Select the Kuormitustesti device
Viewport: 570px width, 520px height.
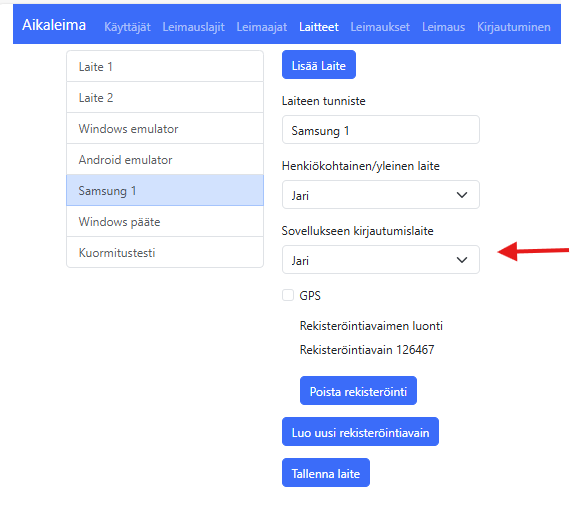click(165, 252)
